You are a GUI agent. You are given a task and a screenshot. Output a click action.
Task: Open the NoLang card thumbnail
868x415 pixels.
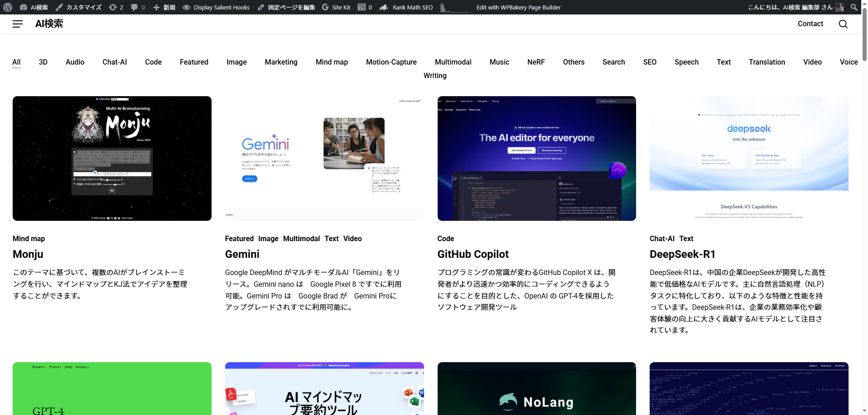point(537,388)
